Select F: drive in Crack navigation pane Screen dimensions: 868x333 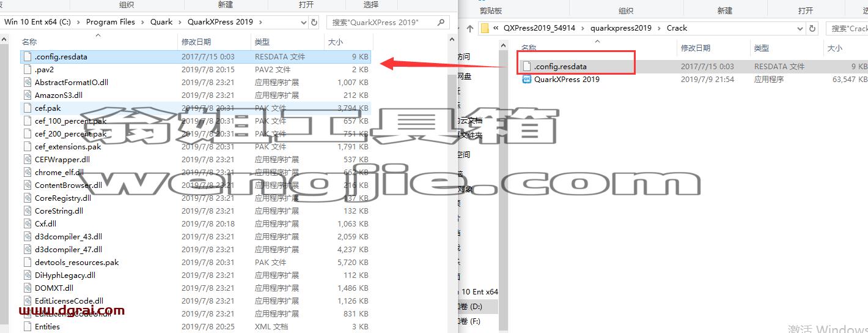tap(477, 321)
